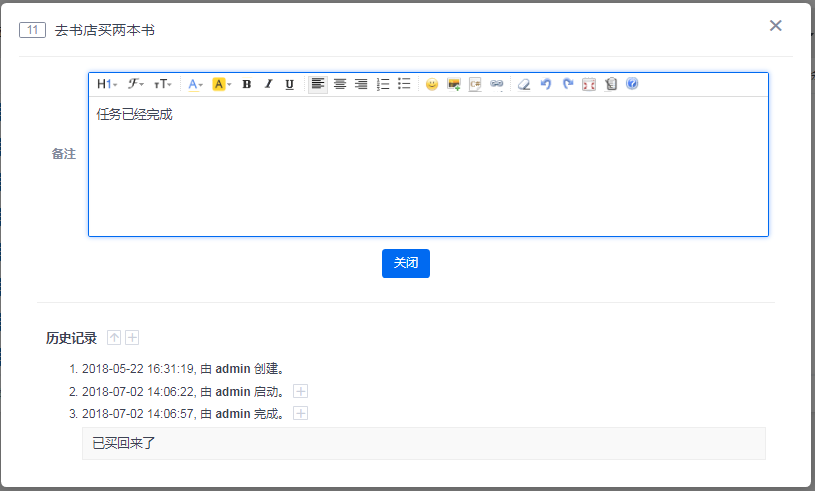Screen dimensions: 815x491
Task: Open the font size dropdown
Action: pos(163,84)
